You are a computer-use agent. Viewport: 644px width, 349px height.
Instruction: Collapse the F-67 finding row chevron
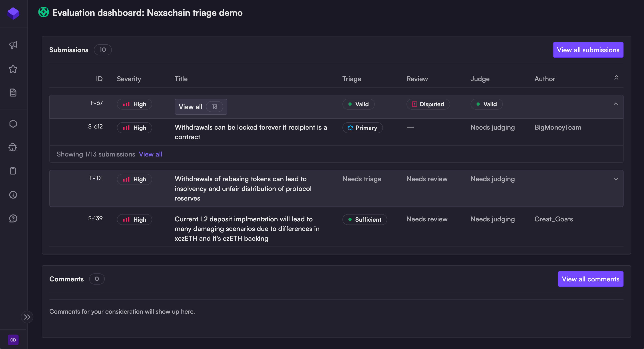[616, 104]
